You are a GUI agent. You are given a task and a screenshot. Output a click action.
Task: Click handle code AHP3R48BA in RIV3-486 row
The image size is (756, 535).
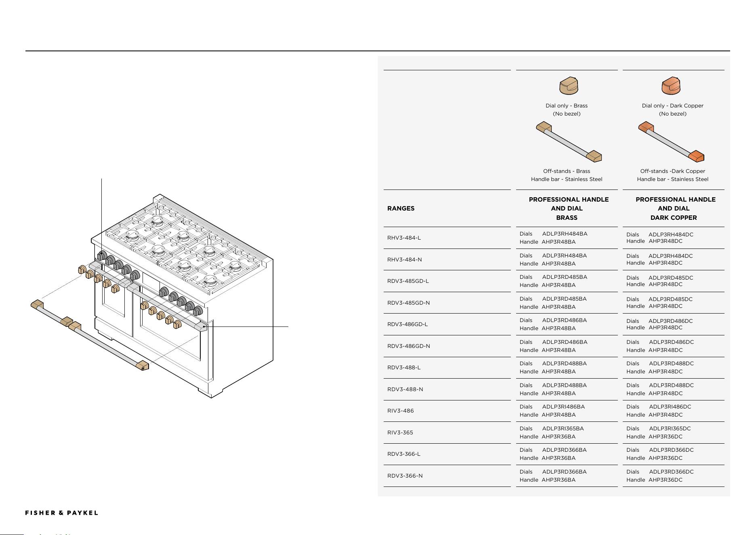pyautogui.click(x=559, y=415)
